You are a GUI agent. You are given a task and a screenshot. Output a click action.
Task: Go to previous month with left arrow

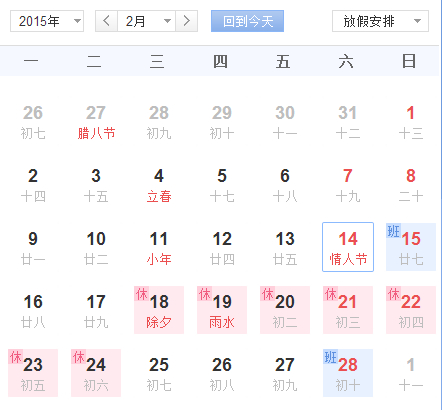[106, 21]
